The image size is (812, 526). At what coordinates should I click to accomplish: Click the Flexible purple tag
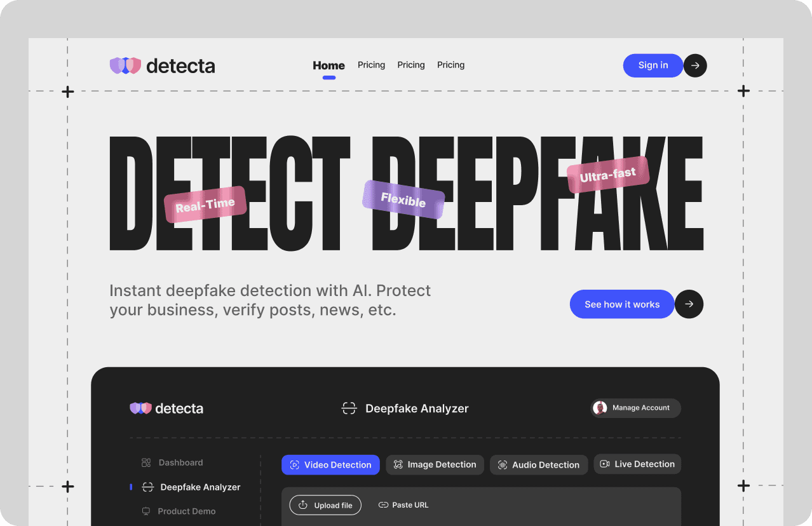click(x=403, y=199)
